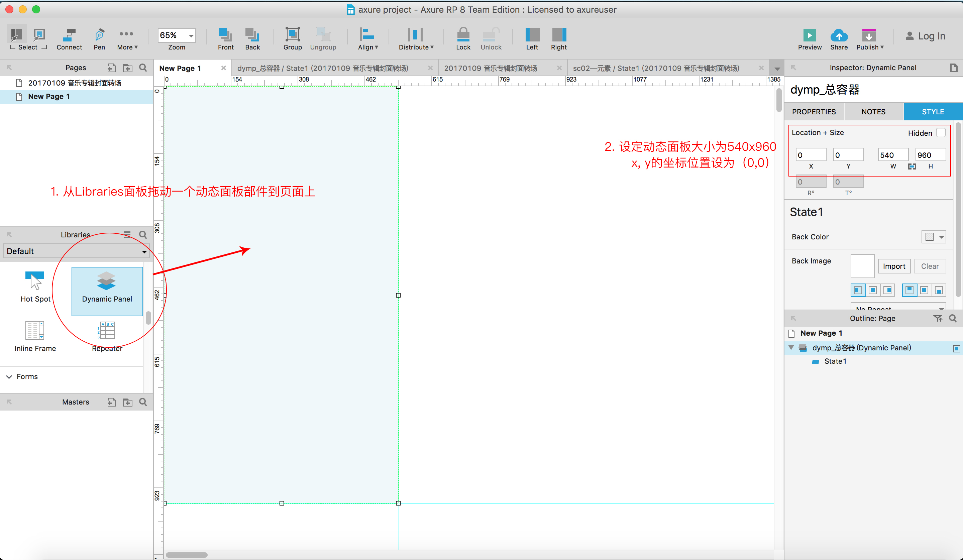
Task: Switch to the PROPERTIES tab
Action: [814, 112]
